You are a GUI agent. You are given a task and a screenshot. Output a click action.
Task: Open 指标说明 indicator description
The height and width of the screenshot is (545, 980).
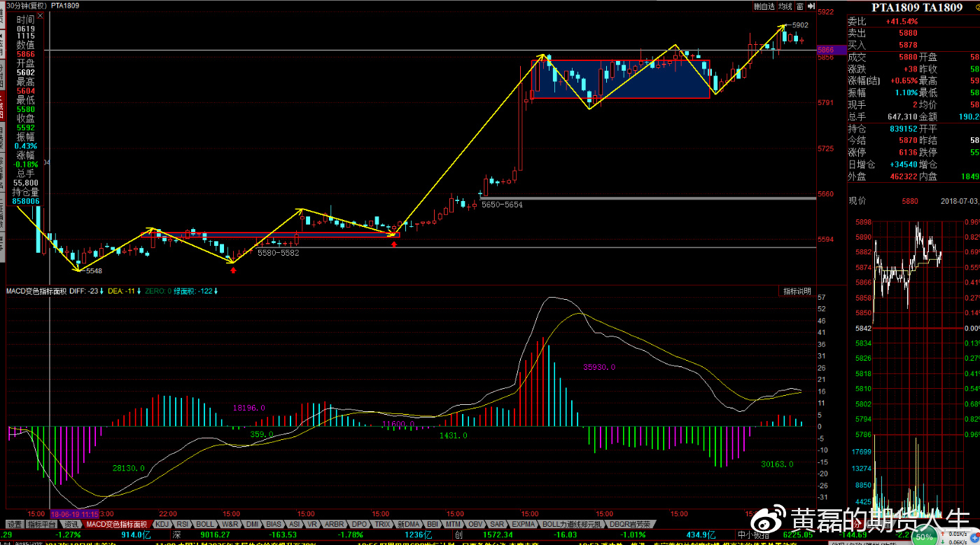tap(797, 291)
